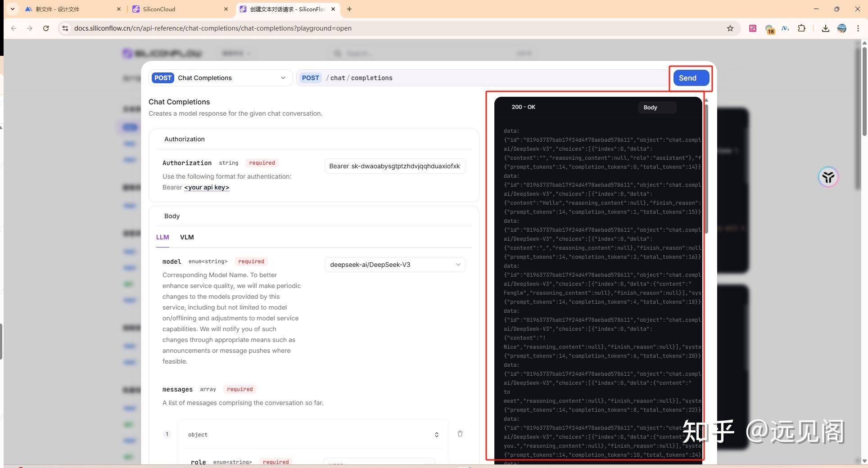This screenshot has height=468, width=868.
Task: Close the 新文件 - 设计文件 tab
Action: (119, 9)
